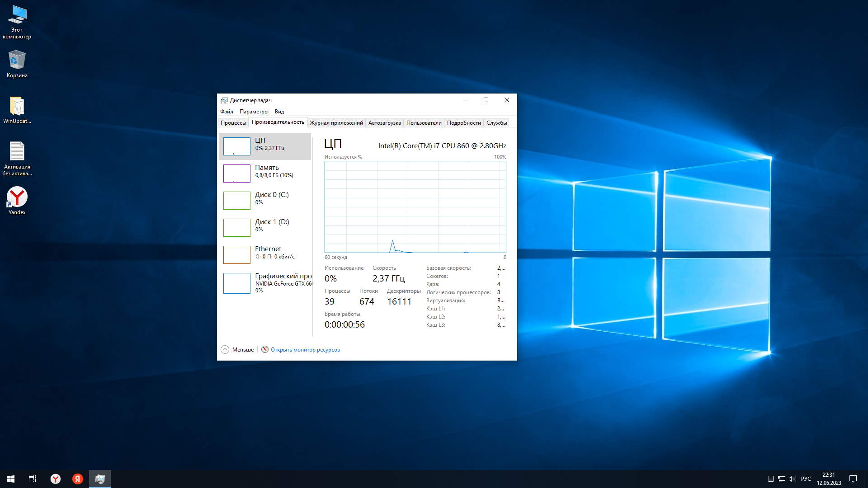Image resolution: width=868 pixels, height=488 pixels.
Task: Open the Файл menu
Action: (226, 112)
